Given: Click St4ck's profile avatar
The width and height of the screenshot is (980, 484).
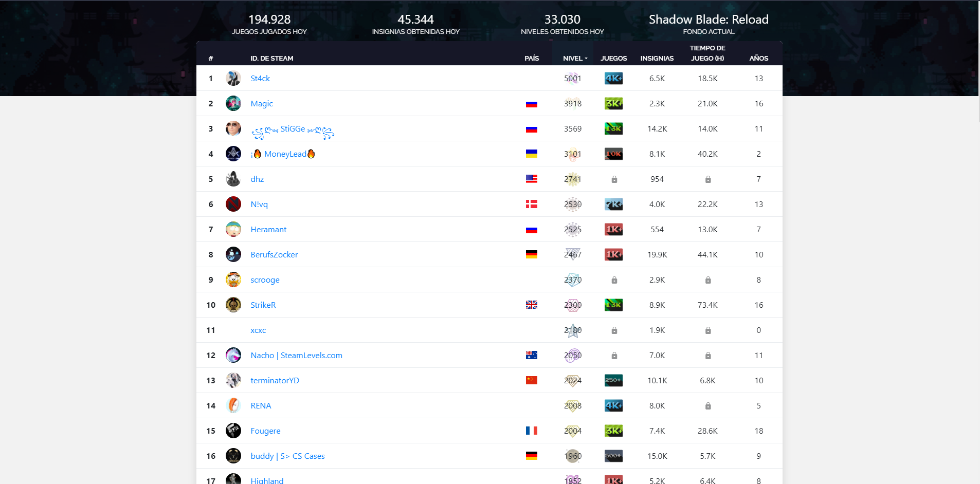Looking at the screenshot, I should [x=233, y=79].
